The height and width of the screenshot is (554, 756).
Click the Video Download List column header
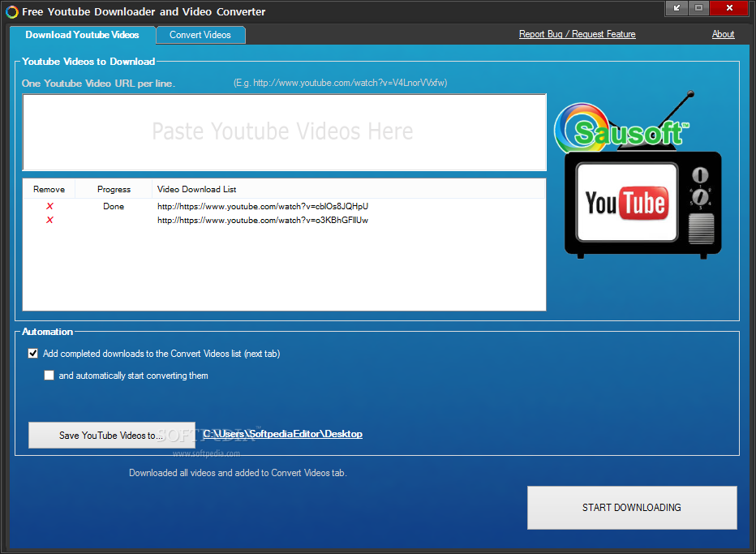point(349,190)
